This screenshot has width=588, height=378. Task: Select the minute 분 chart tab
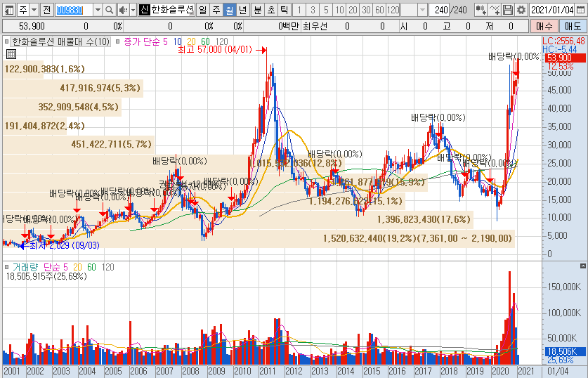(x=258, y=10)
